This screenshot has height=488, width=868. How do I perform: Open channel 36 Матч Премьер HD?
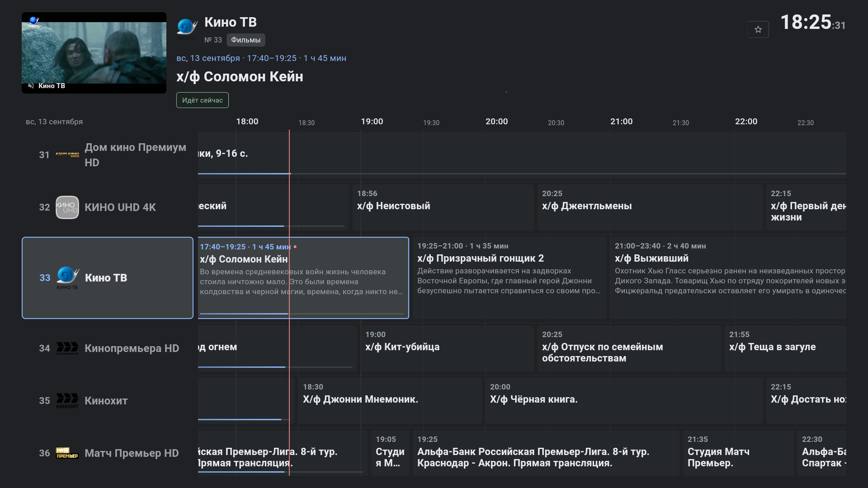[108, 453]
